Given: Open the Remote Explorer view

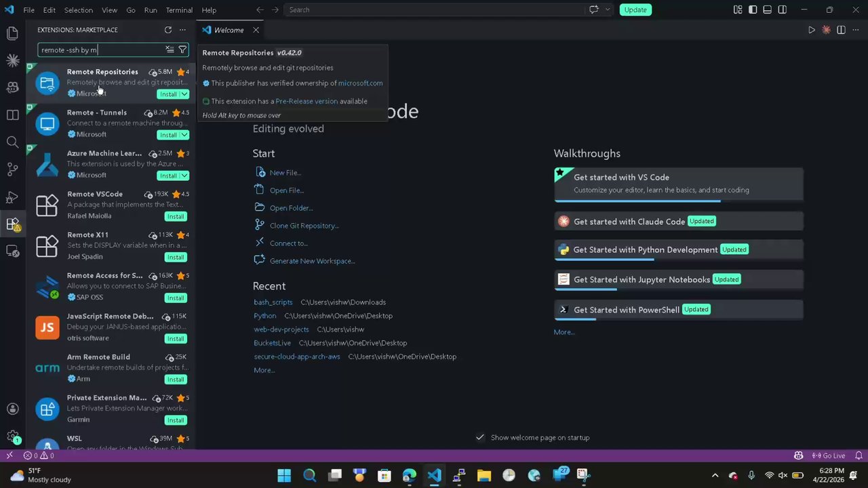Looking at the screenshot, I should click(x=12, y=251).
